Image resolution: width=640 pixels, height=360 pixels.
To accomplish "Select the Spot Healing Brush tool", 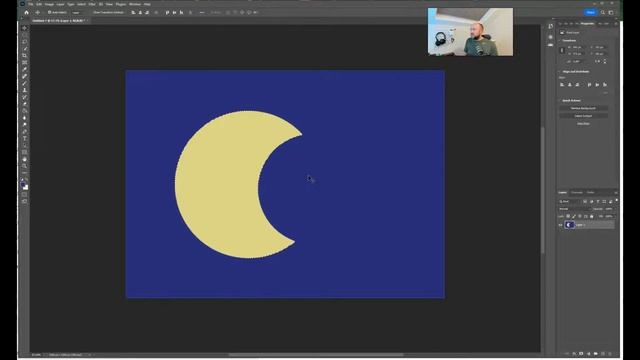I will [x=24, y=76].
